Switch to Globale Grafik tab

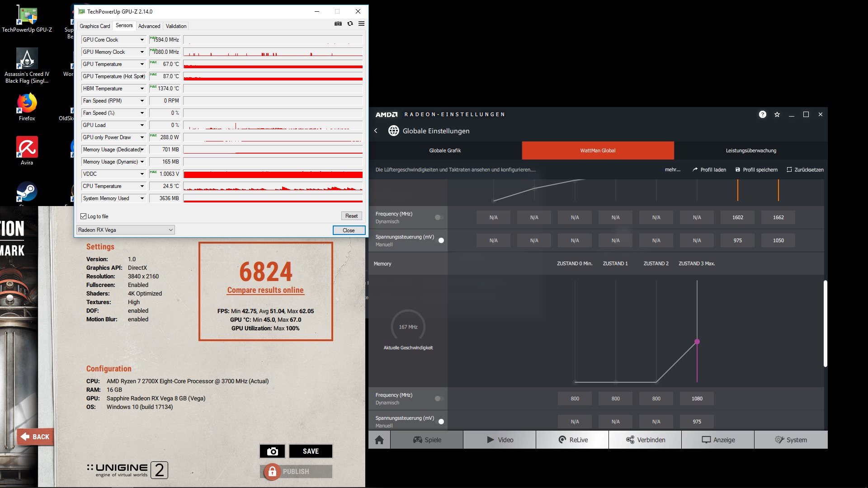coord(445,150)
